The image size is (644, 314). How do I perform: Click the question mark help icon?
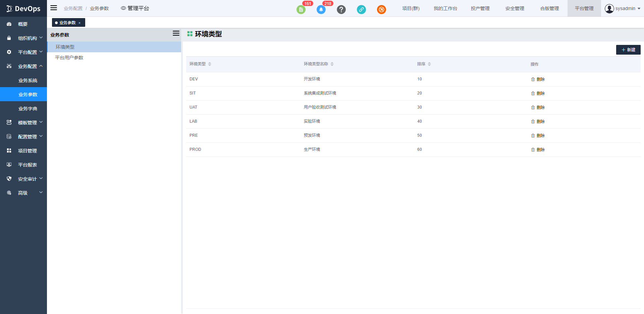tap(341, 10)
